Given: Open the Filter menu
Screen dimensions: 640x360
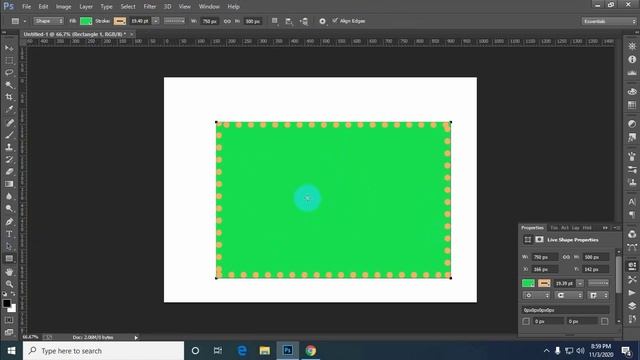Looking at the screenshot, I should [150, 7].
